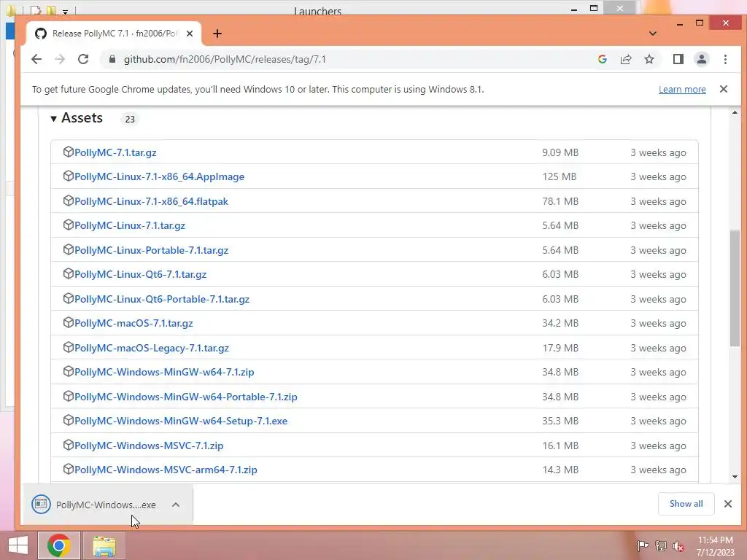Download PollyMC-macOS-Legacy-7.1.tar.gz

[x=152, y=348]
